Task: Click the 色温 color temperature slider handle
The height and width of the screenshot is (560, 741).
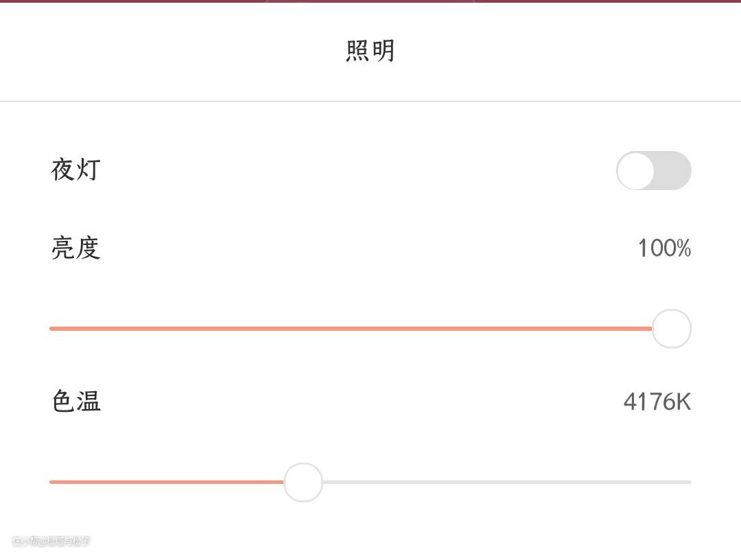Action: tap(303, 482)
